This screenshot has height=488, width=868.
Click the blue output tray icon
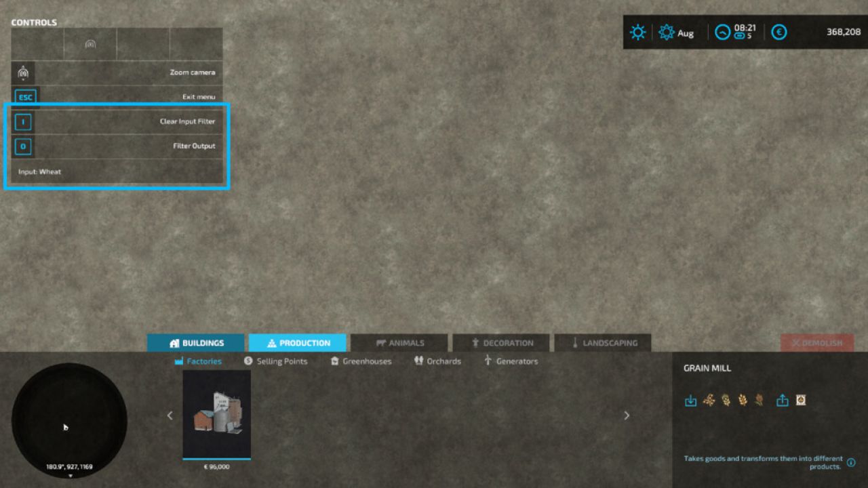point(782,401)
